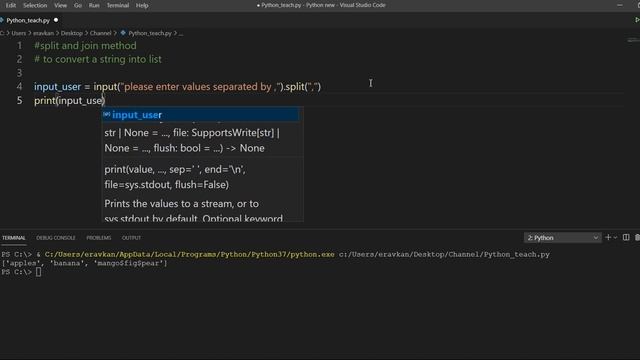Open the Terminal menu
The height and width of the screenshot is (360, 640).
coord(118,5)
